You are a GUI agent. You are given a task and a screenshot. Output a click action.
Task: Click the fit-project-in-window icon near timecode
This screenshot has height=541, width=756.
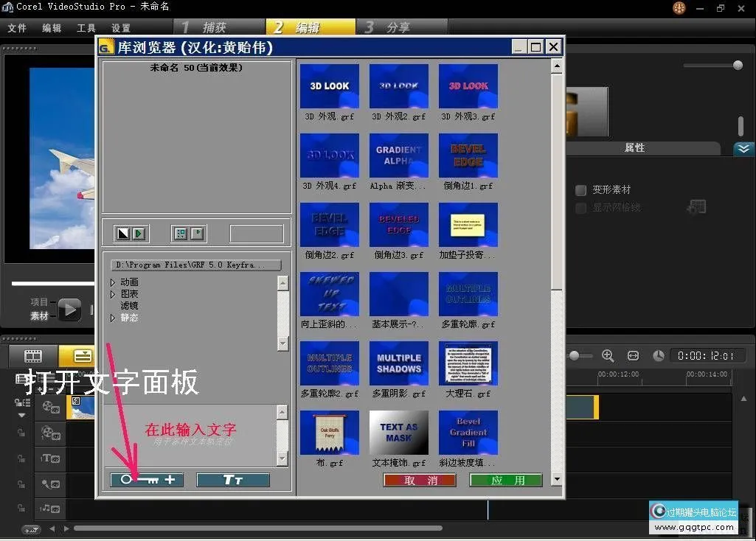pyautogui.click(x=633, y=355)
